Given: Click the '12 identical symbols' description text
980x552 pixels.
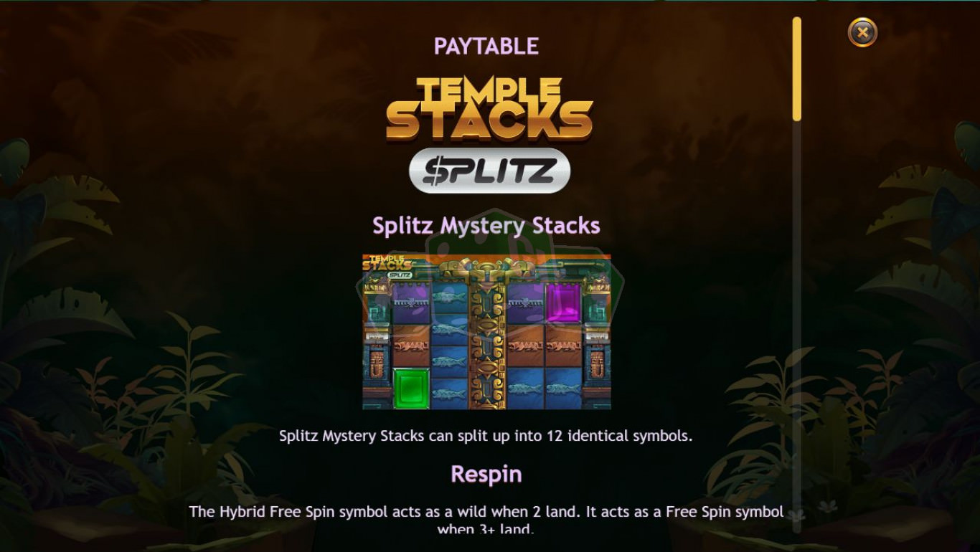Looking at the screenshot, I should (486, 435).
